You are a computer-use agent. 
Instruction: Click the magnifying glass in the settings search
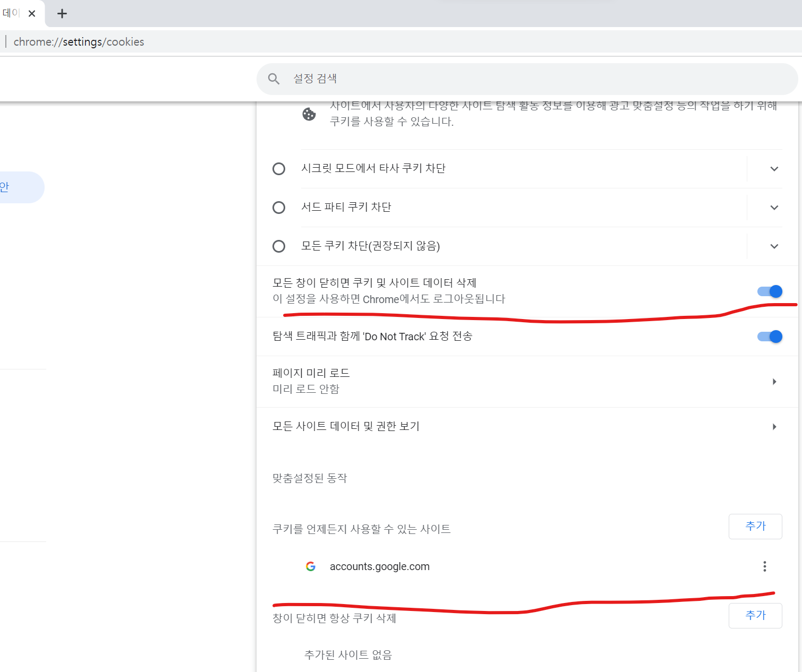coord(274,78)
